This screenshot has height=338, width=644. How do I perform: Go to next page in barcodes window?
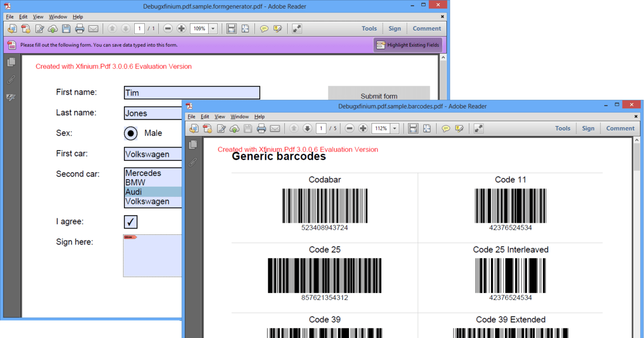[x=308, y=128]
